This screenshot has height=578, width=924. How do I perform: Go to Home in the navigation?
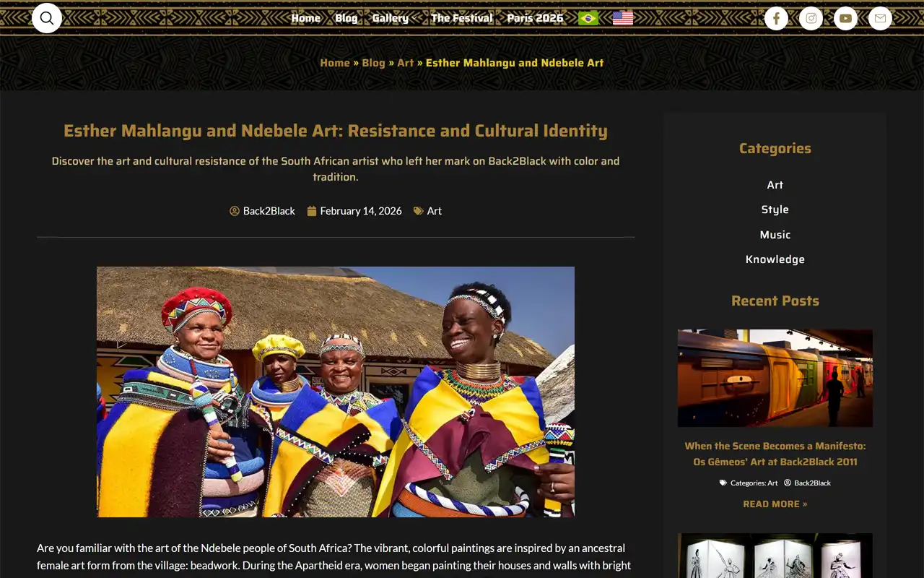click(x=305, y=18)
